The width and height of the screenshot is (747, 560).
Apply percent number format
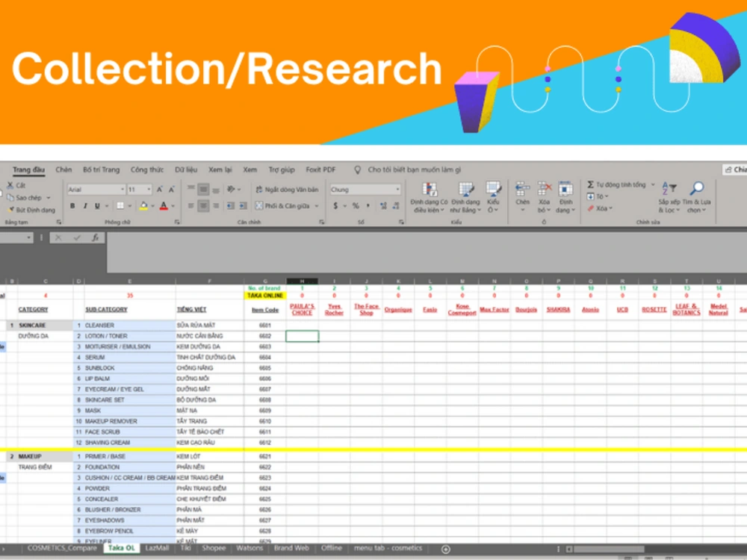pyautogui.click(x=356, y=206)
